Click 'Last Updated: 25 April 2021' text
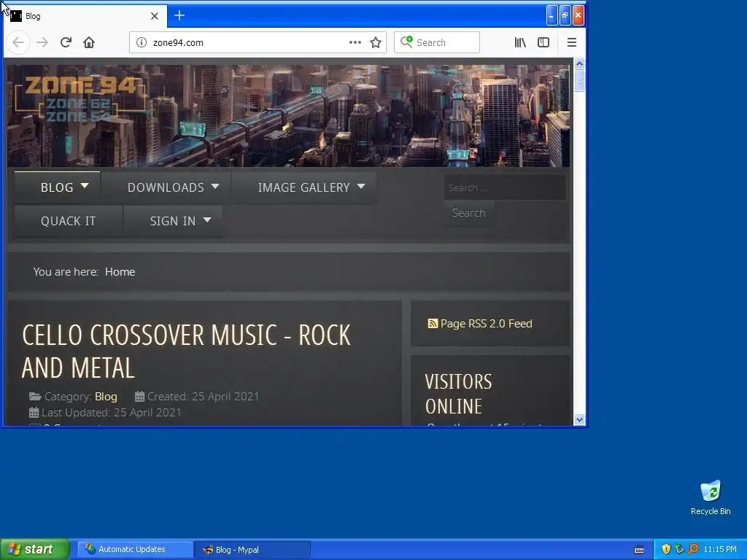Screen dimensions: 747x560 112,413
